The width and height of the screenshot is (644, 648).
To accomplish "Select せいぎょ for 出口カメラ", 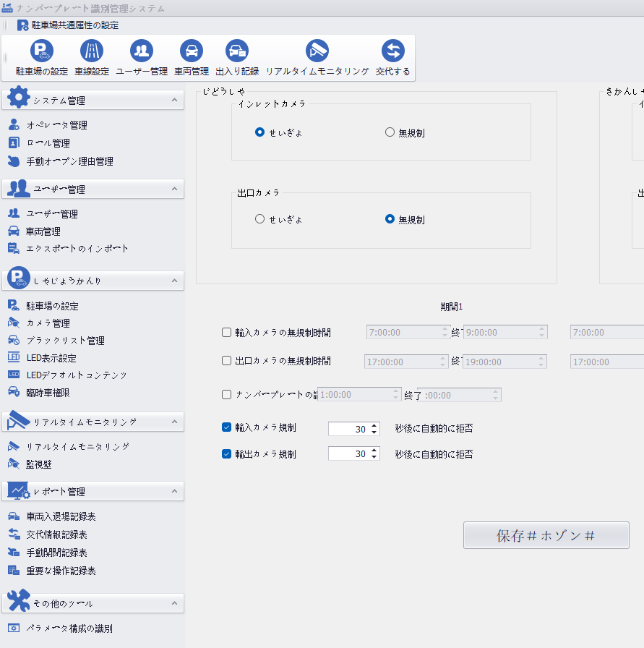I will [260, 219].
